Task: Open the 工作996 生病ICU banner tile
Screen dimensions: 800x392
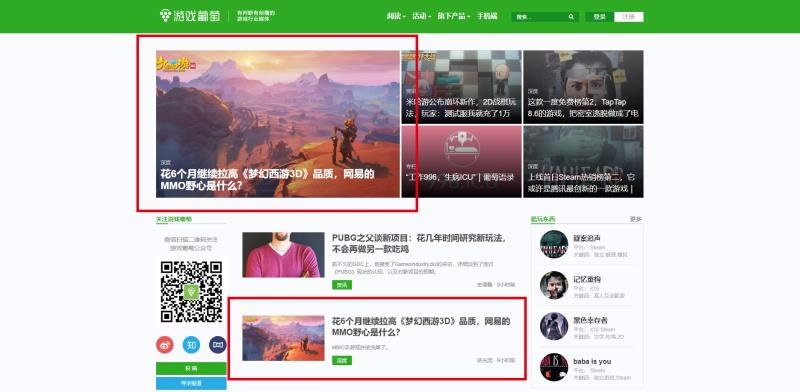Action: coord(461,162)
